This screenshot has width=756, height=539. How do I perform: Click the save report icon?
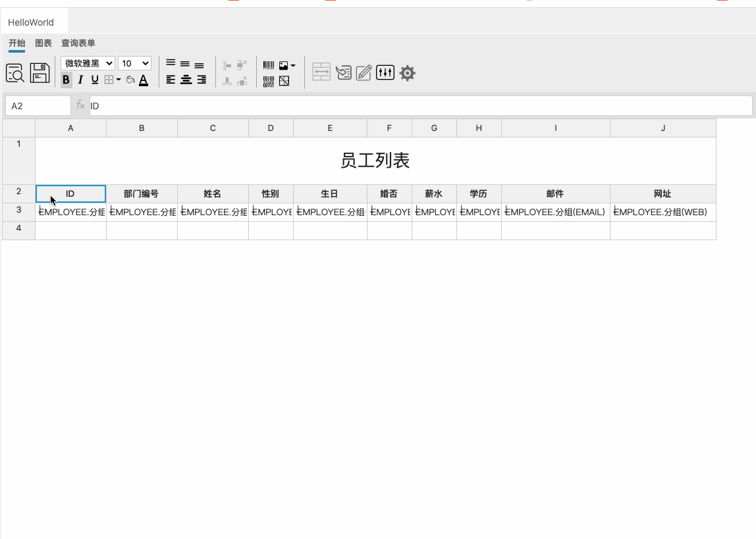40,72
